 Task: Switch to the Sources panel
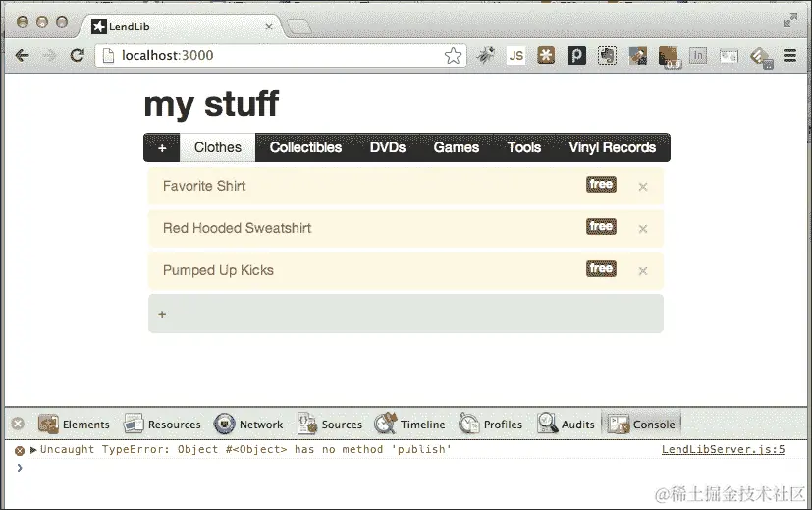pos(330,424)
